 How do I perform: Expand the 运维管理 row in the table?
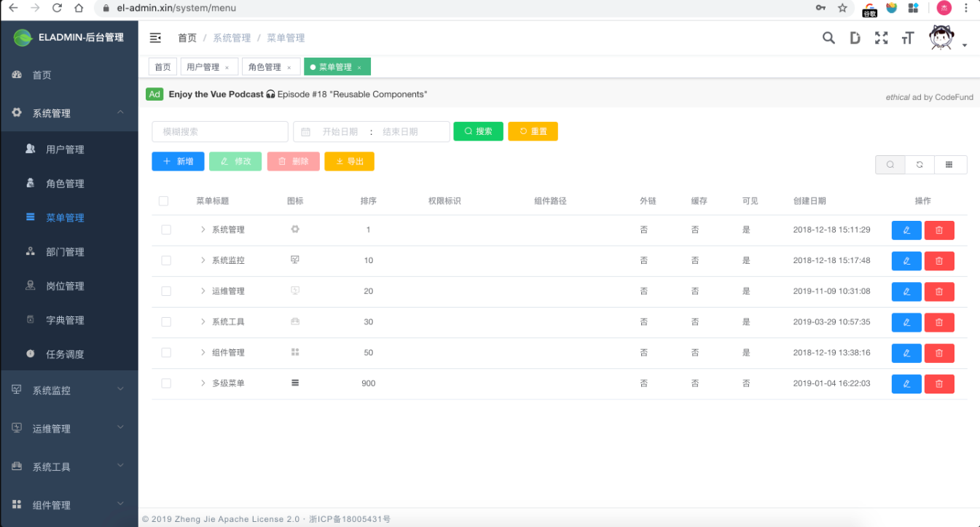coord(203,291)
